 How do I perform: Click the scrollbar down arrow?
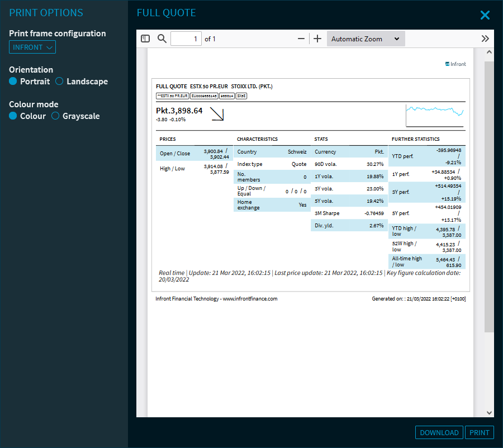490,412
